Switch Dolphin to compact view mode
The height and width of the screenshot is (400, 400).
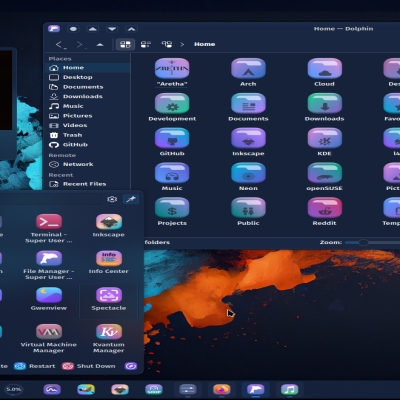click(x=146, y=44)
